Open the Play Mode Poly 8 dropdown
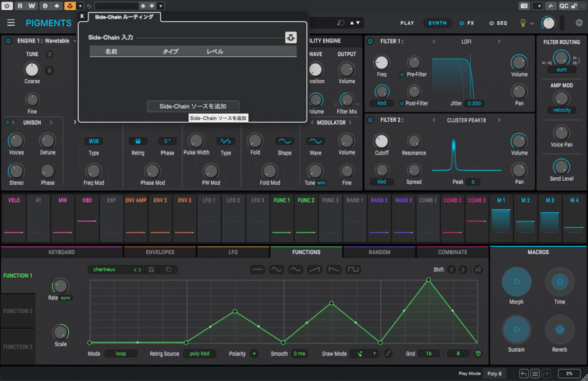 (494, 374)
